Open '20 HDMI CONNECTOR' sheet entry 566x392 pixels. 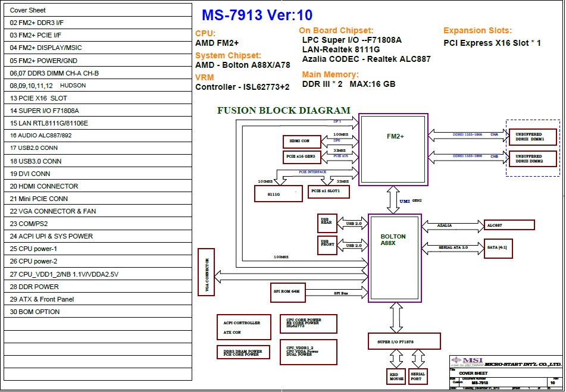tap(98, 186)
